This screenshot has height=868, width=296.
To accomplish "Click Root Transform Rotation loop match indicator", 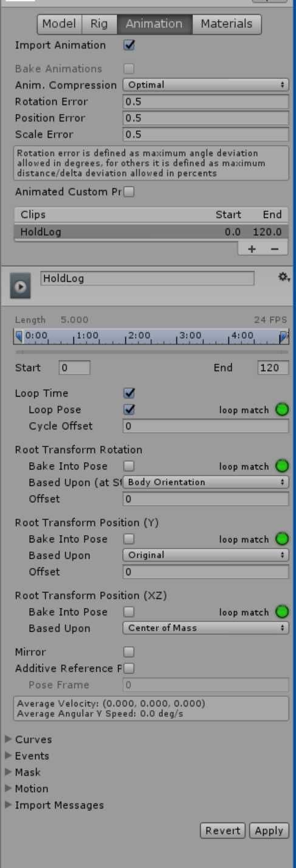I will pyautogui.click(x=282, y=466).
